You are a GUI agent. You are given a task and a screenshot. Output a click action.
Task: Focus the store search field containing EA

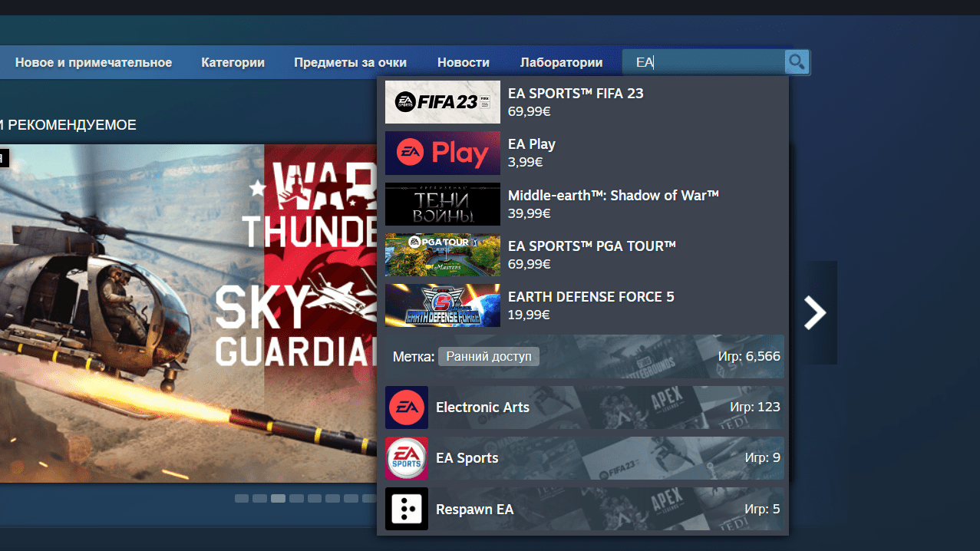(x=704, y=62)
